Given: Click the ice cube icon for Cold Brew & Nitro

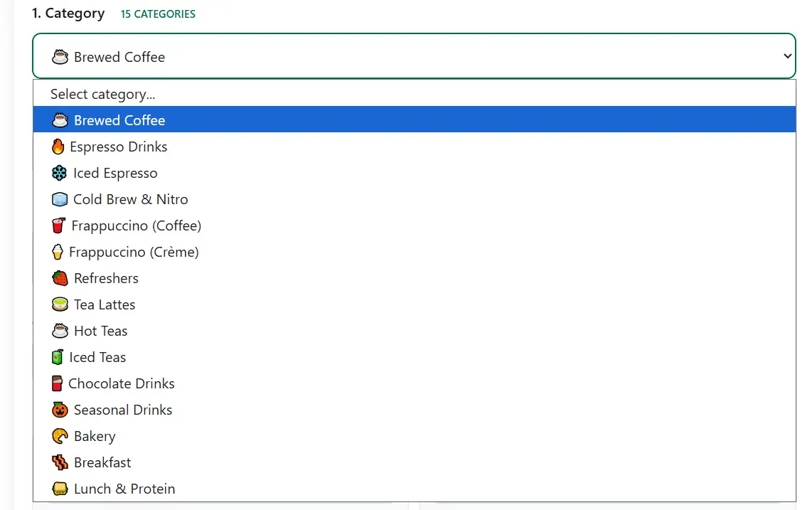Looking at the screenshot, I should point(59,199).
